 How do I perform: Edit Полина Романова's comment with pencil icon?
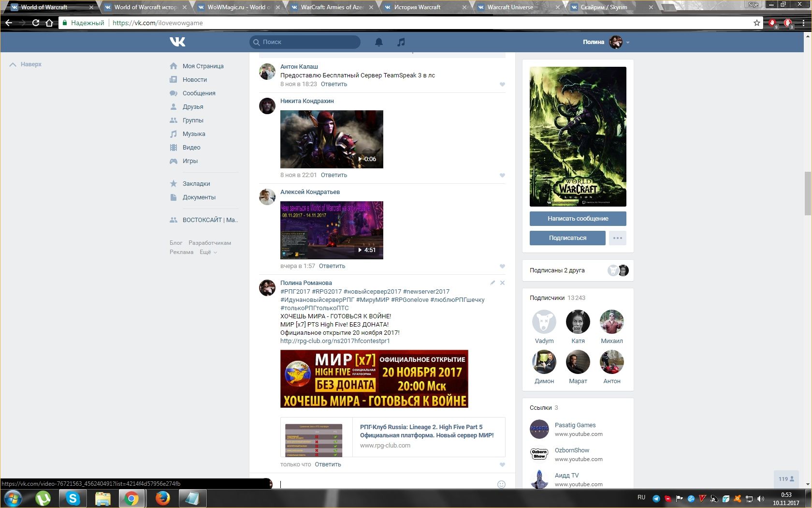pos(493,283)
